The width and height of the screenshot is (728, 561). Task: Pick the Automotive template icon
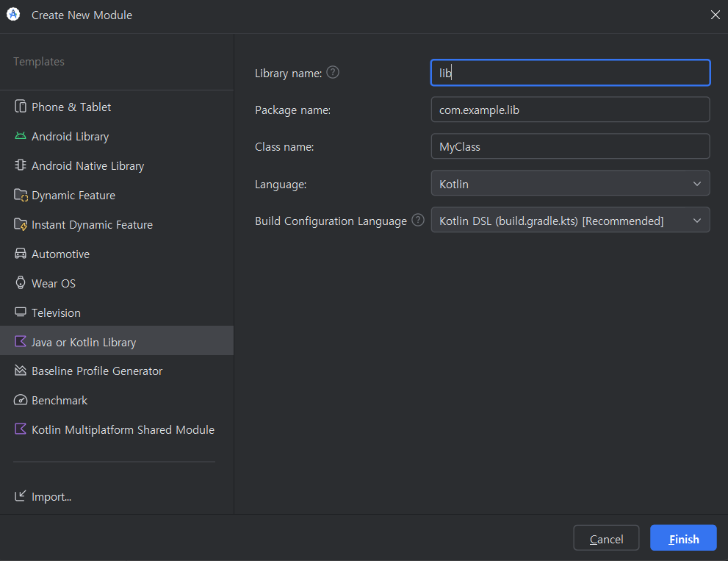pos(20,254)
